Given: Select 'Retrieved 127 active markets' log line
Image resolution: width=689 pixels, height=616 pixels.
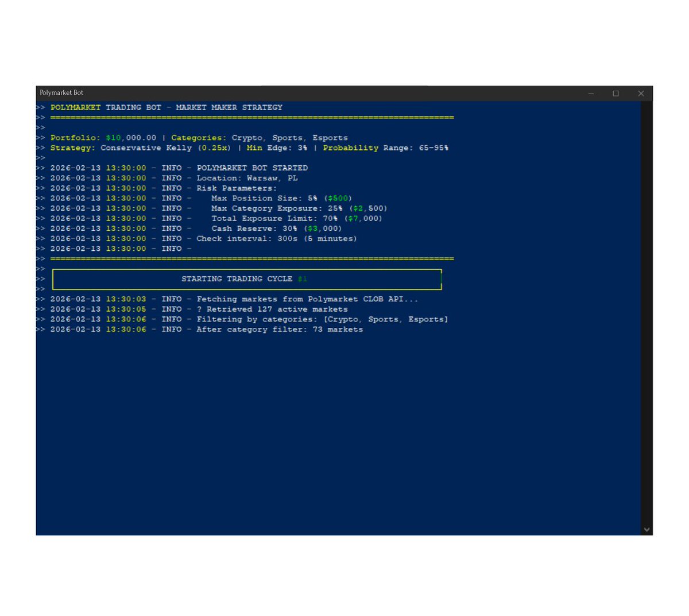Looking at the screenshot, I should (x=277, y=309).
